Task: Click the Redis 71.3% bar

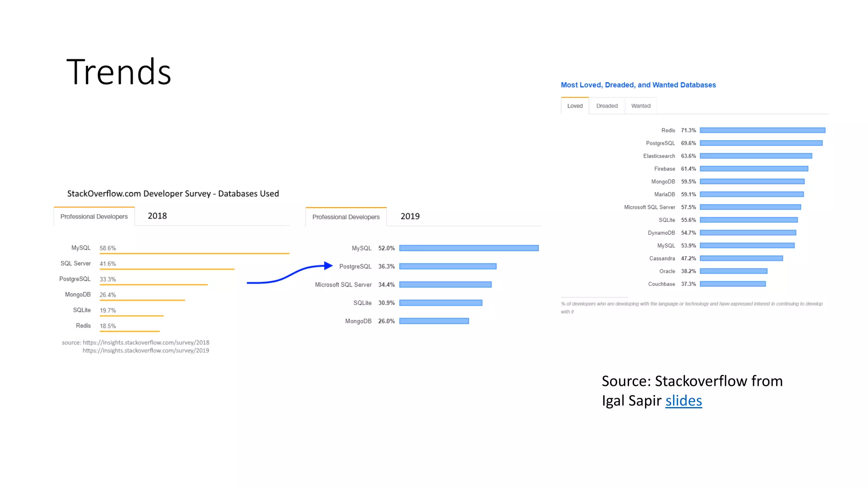Action: tap(762, 130)
